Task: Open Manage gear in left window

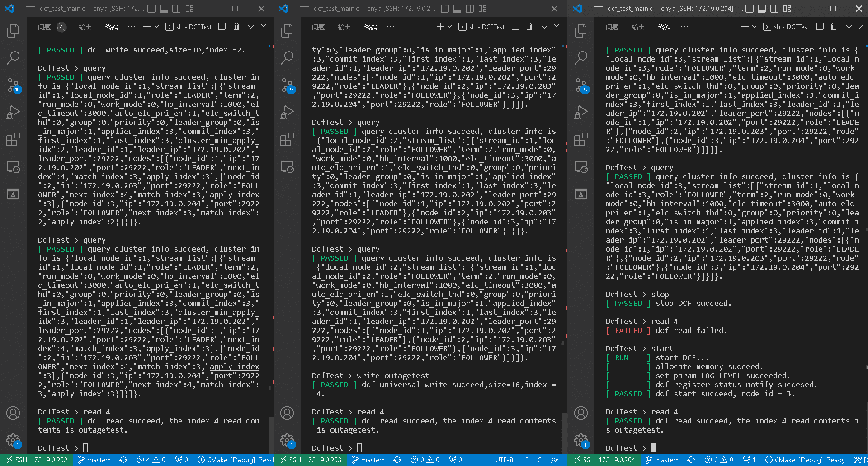Action: tap(13, 440)
